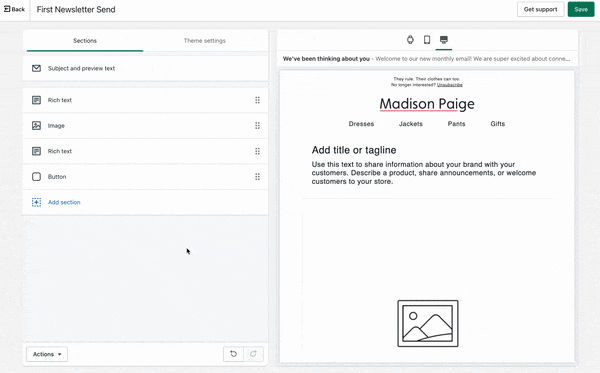This screenshot has width=600, height=373.
Task: Switch preview to mobile view
Action: [427, 39]
